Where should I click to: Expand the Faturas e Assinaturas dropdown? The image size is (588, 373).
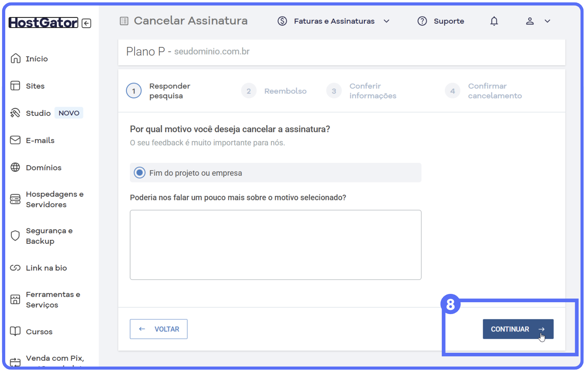(x=386, y=21)
